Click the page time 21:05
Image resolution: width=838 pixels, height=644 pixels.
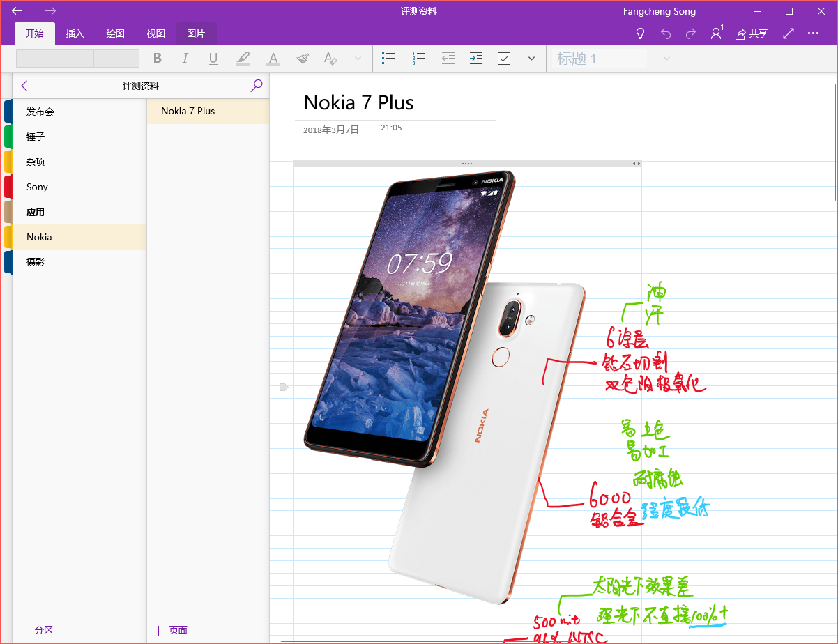[391, 128]
